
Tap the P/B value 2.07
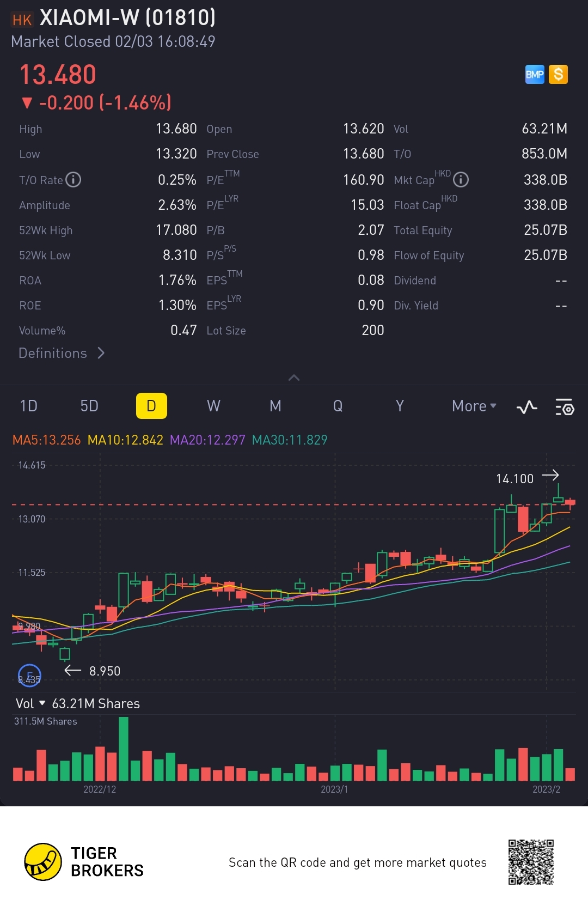(371, 230)
